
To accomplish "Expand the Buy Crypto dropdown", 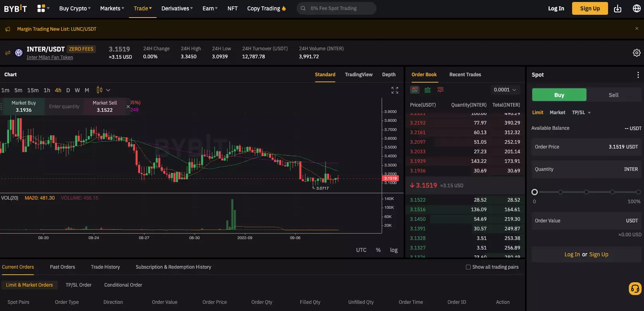I will (75, 8).
